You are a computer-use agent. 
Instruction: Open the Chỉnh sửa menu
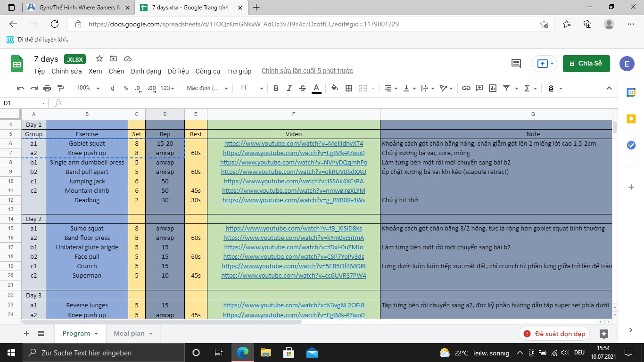pos(66,71)
